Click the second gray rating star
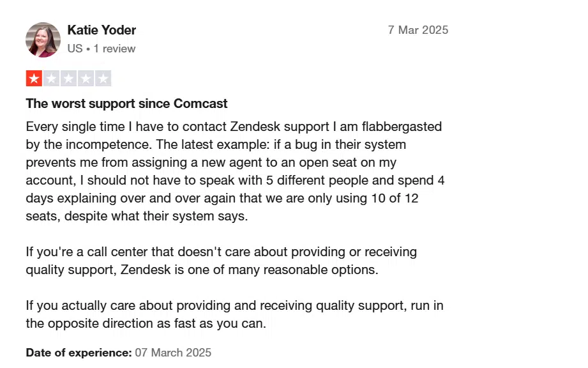588x368 pixels. 51,79
